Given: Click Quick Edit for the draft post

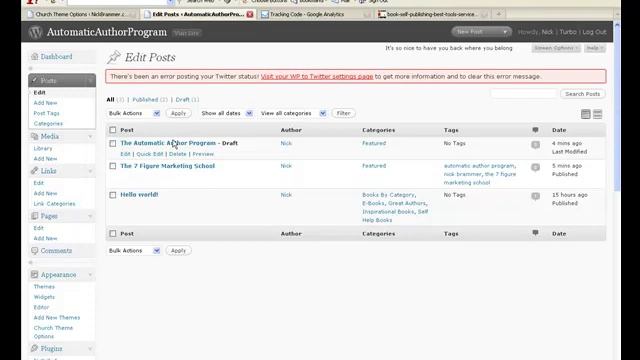Looking at the screenshot, I should (x=149, y=154).
